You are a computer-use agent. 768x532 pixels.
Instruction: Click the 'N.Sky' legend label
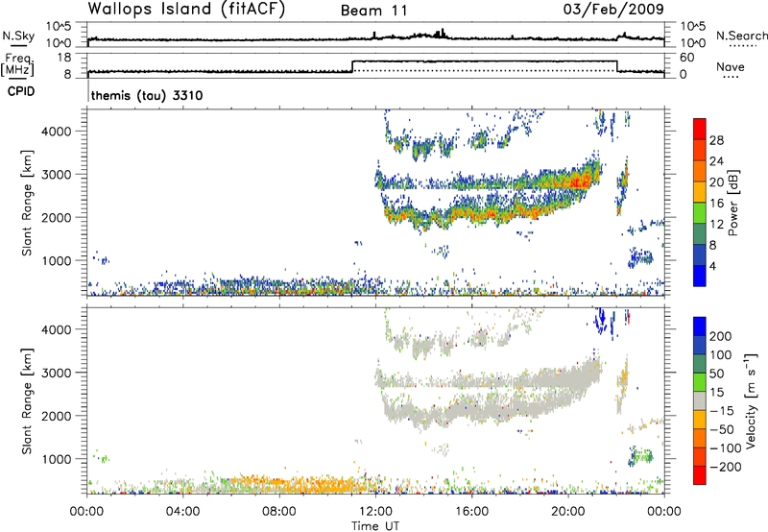18,36
